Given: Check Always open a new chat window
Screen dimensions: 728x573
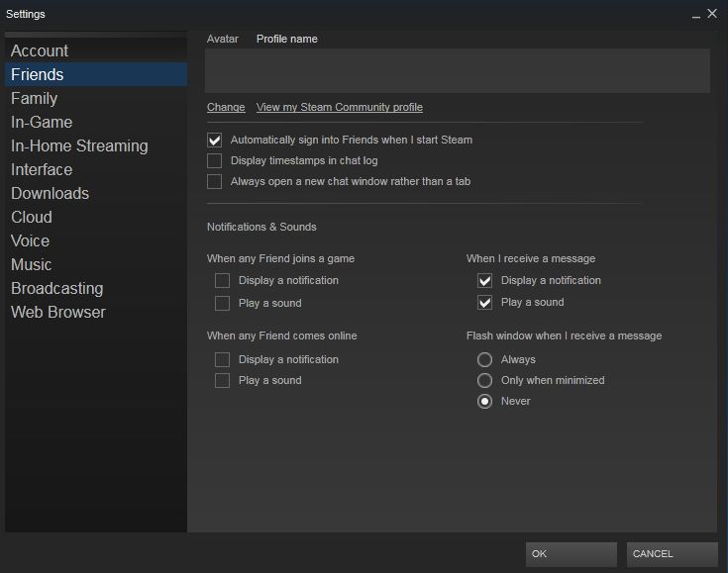Looking at the screenshot, I should (x=215, y=181).
